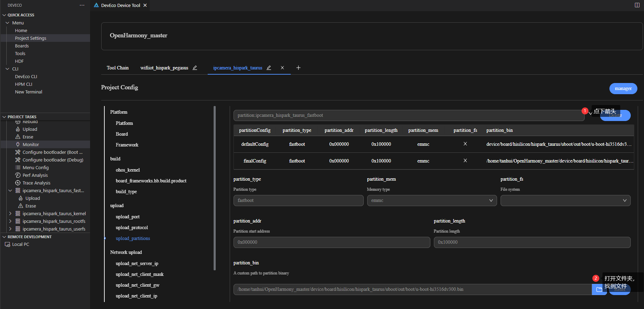The image size is (644, 309).
Task: Collapse the CLI tree node
Action: point(7,69)
